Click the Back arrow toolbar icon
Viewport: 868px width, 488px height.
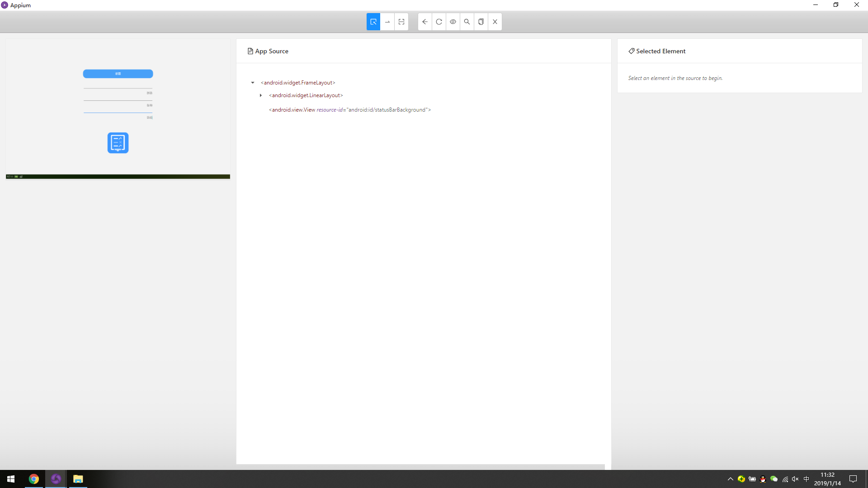(425, 22)
